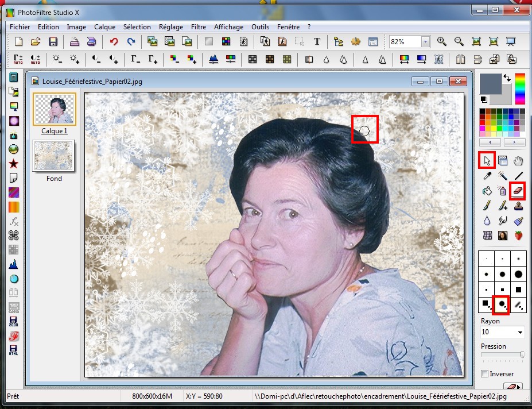Select the Line tool

tap(518, 176)
